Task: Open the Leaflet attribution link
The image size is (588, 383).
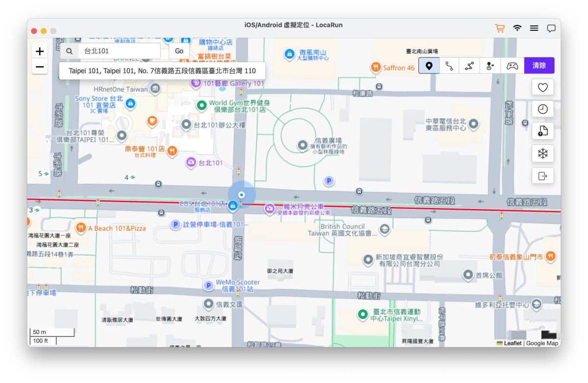Action: click(513, 343)
